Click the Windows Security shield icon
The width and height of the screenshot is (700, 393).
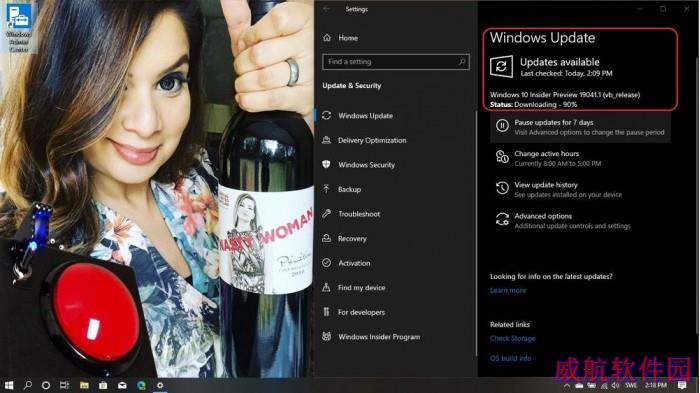[326, 164]
